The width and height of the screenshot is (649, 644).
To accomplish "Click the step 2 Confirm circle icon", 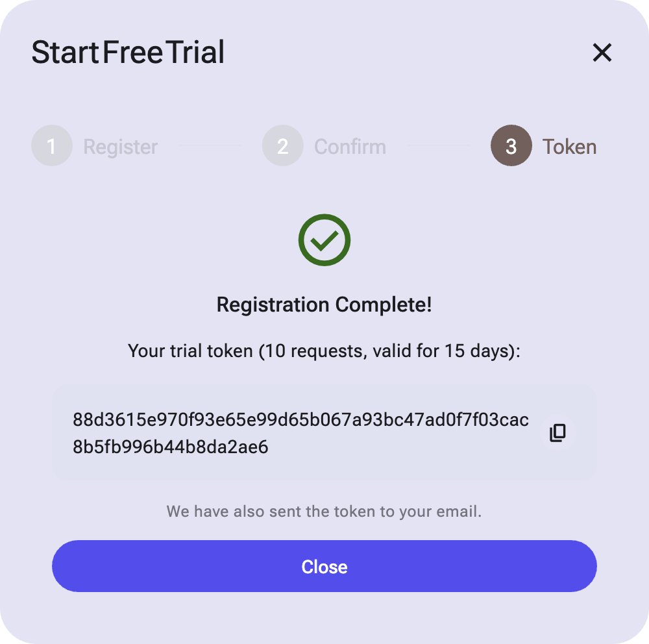I will click(282, 145).
